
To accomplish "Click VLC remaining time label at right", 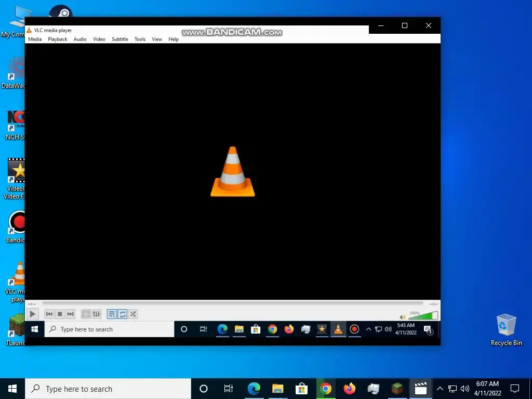I will point(434,304).
